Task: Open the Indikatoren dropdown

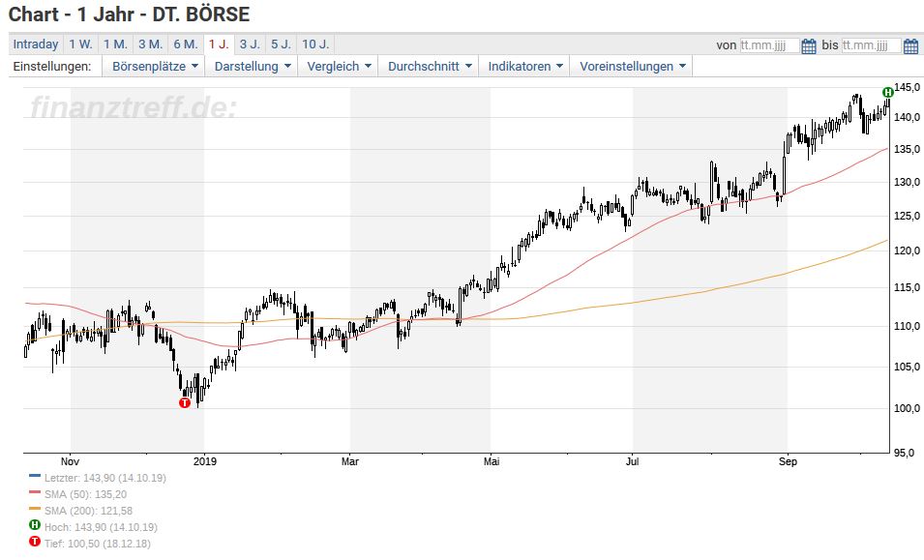Action: point(525,67)
